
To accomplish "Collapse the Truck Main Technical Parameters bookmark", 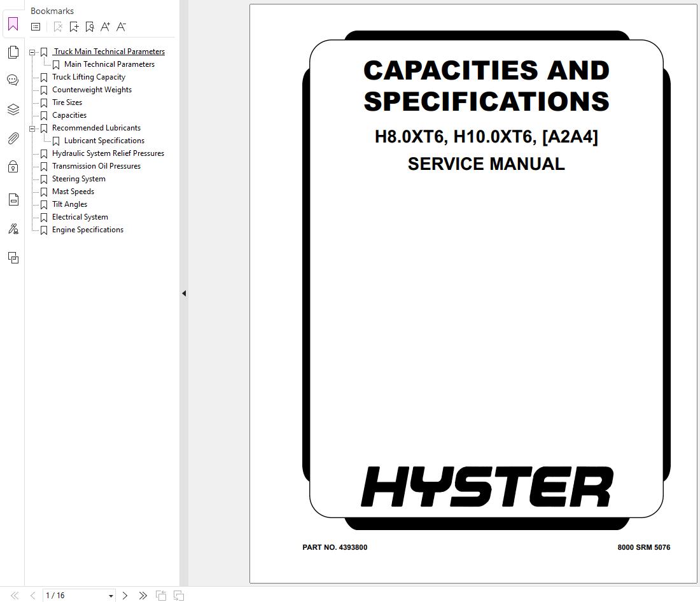I will pos(32,52).
